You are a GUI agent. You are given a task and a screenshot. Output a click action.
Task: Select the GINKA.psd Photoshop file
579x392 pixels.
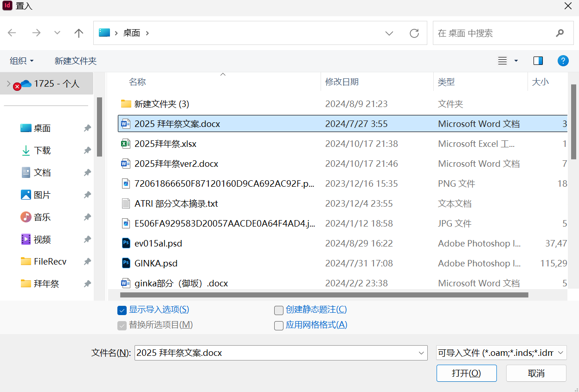(156, 263)
